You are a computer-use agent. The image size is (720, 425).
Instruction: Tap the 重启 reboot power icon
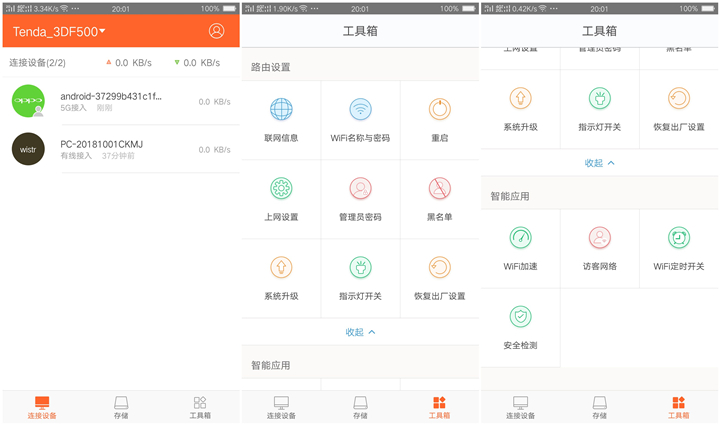439,109
